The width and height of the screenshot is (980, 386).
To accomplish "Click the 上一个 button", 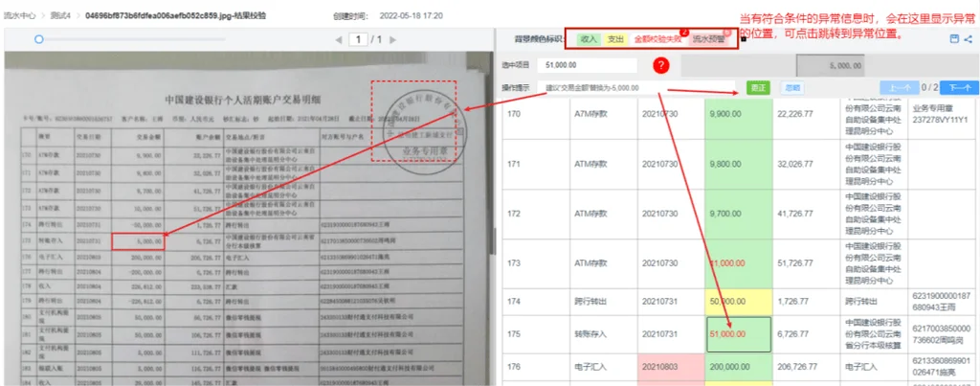I will pyautogui.click(x=899, y=88).
